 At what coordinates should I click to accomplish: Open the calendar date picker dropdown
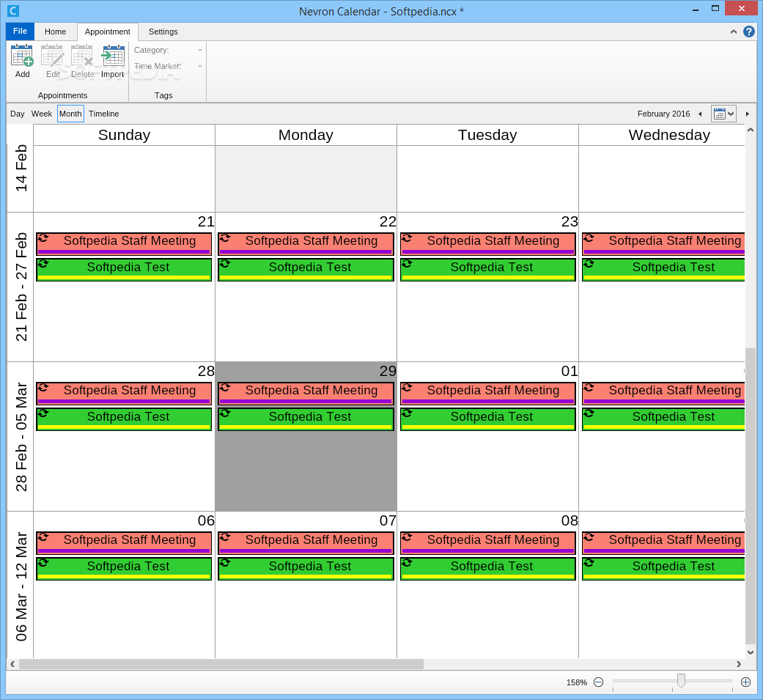click(x=723, y=114)
